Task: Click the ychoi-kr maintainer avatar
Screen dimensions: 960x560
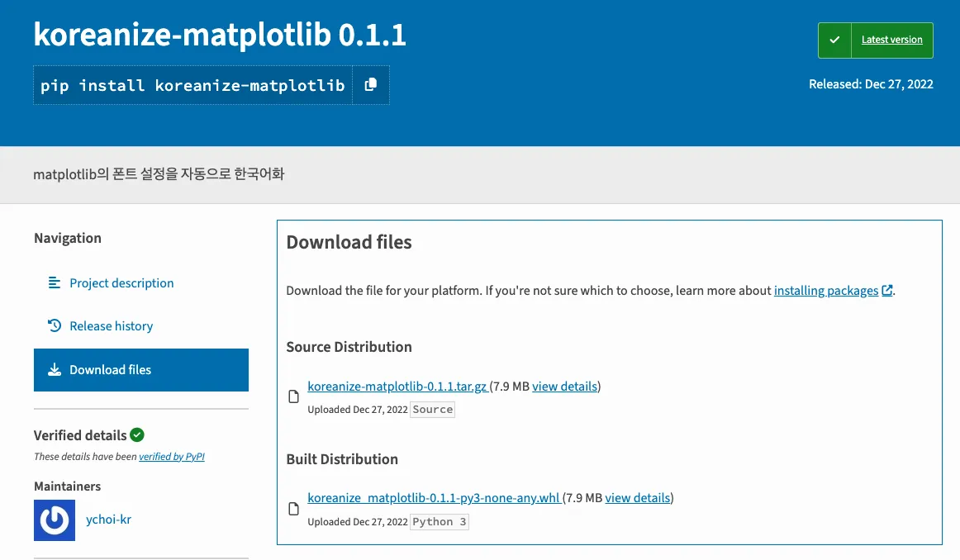Action: [x=55, y=520]
